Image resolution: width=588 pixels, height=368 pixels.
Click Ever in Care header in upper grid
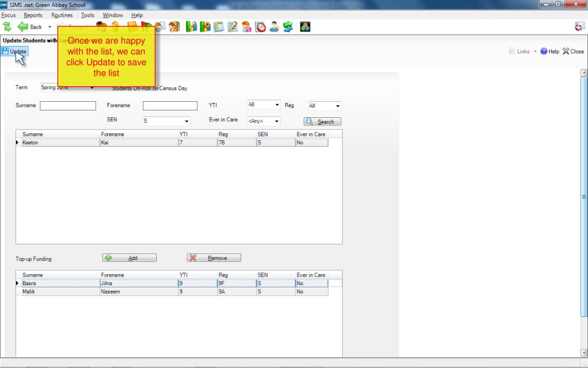[312, 135]
